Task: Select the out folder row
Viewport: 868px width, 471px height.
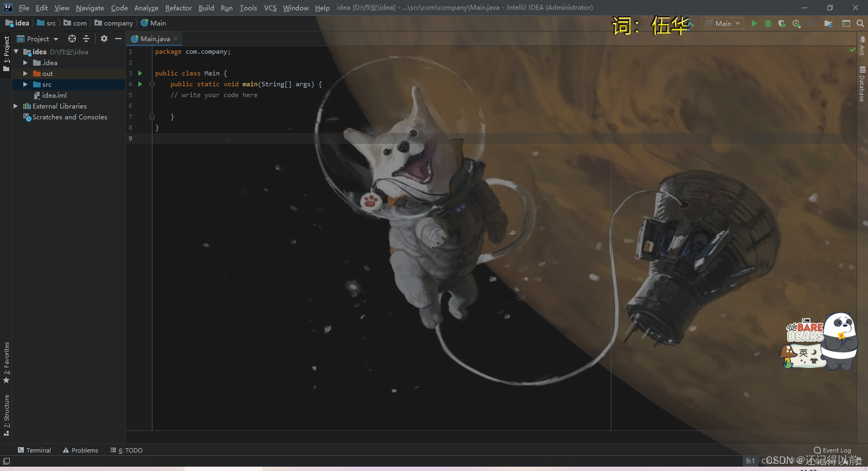Action: click(69, 73)
